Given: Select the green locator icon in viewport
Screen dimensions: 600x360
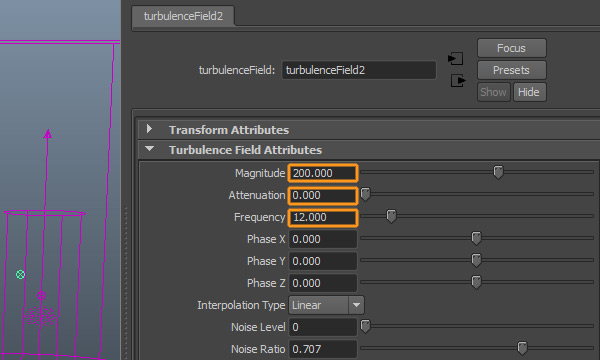Looking at the screenshot, I should point(21,274).
